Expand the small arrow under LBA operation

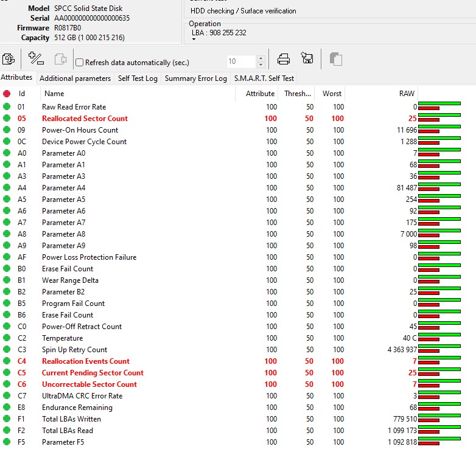click(194, 40)
